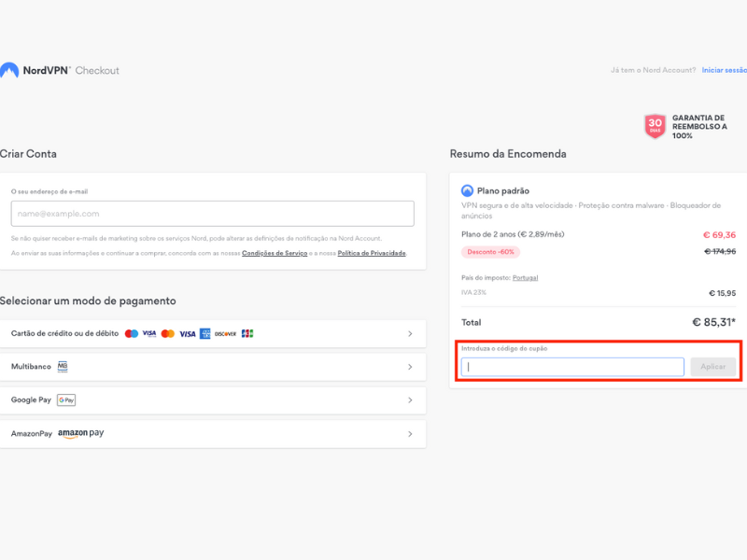Click the Aplicar coupon button

tap(713, 367)
